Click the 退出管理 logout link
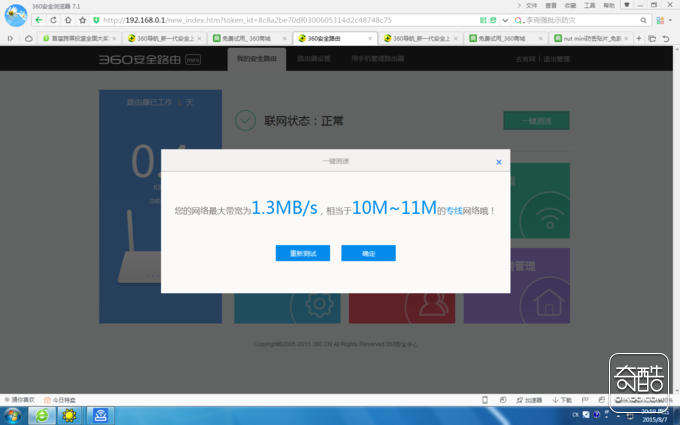The height and width of the screenshot is (425, 680). [x=556, y=59]
